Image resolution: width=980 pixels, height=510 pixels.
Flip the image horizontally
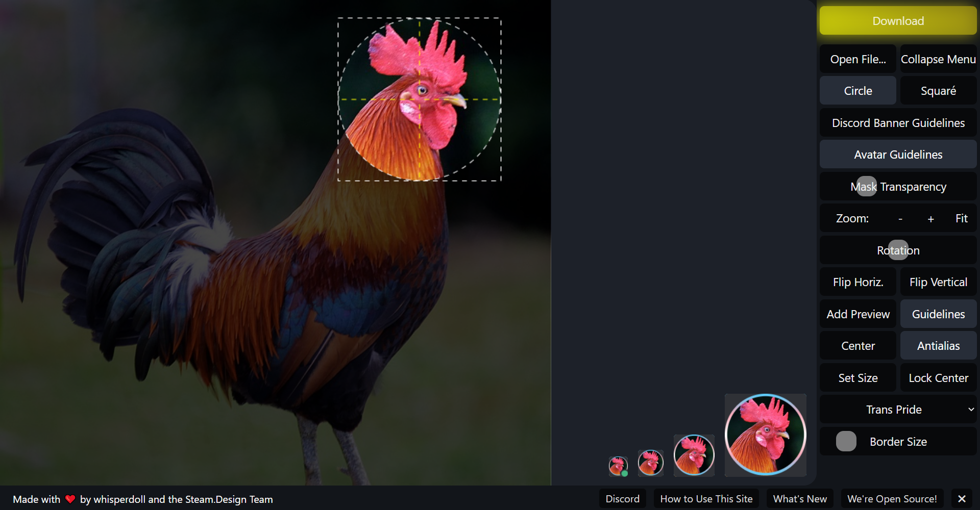(x=858, y=282)
